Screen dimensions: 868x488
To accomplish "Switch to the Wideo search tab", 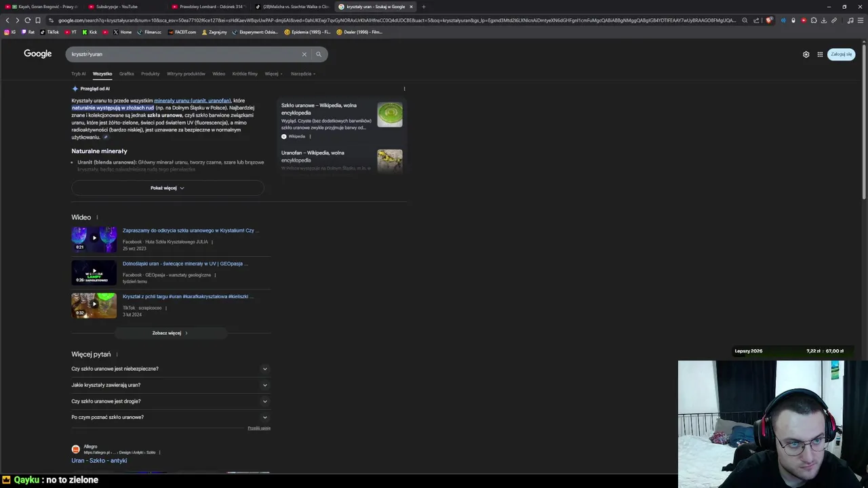I will [218, 74].
